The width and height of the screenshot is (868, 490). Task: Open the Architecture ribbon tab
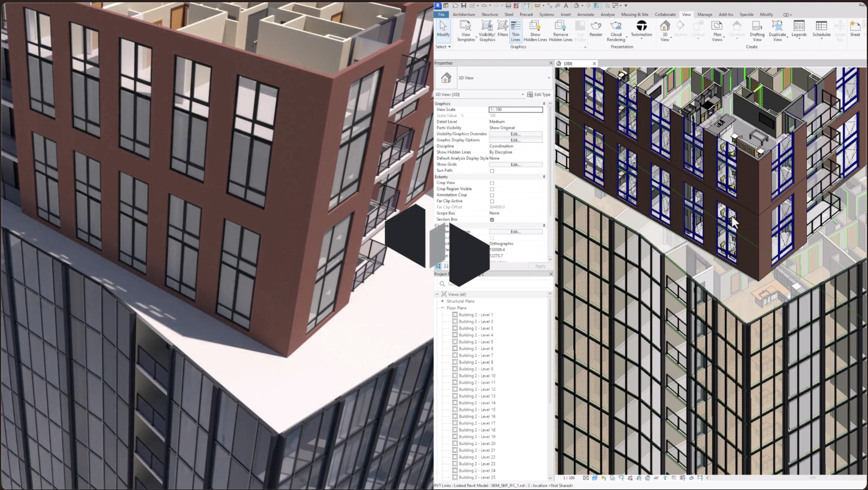[x=463, y=15]
